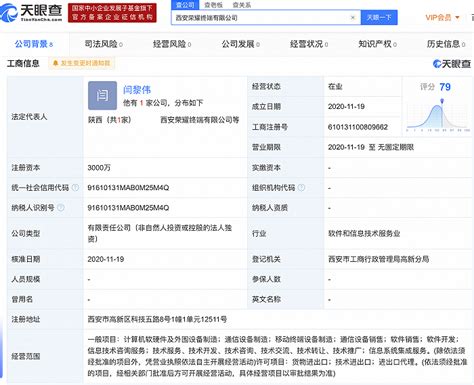Click help icon next to 纳税人识别号

(61, 208)
